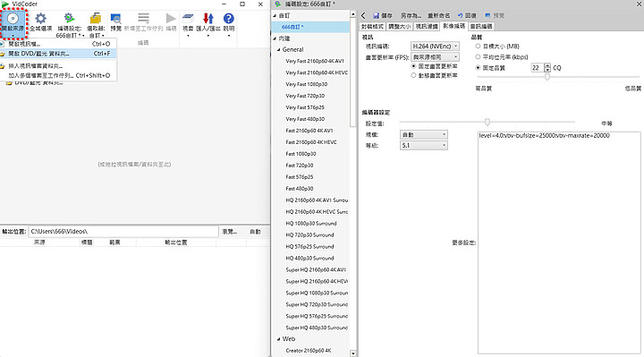Screen dimensions: 644x357
Task: Click the preset list scrollbar down arrow
Action: (352, 353)
